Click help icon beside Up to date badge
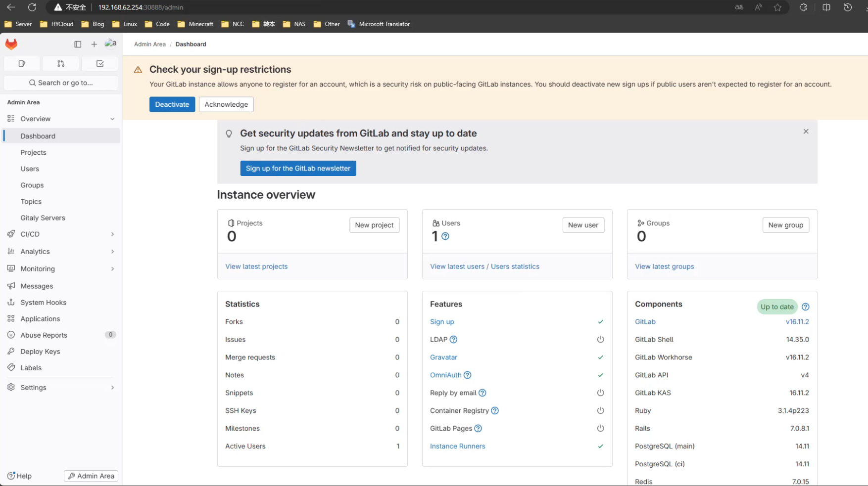Viewport: 868px width, 486px height. pyautogui.click(x=805, y=307)
